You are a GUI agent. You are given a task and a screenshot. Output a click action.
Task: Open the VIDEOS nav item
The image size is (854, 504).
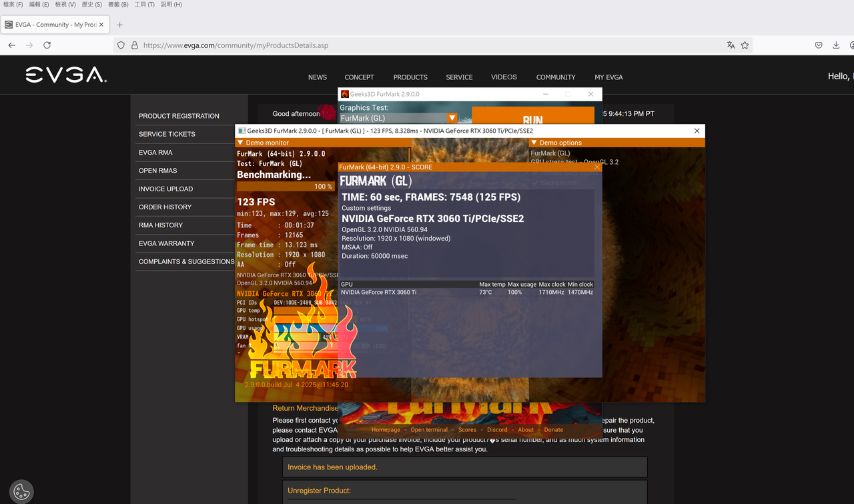pos(504,77)
